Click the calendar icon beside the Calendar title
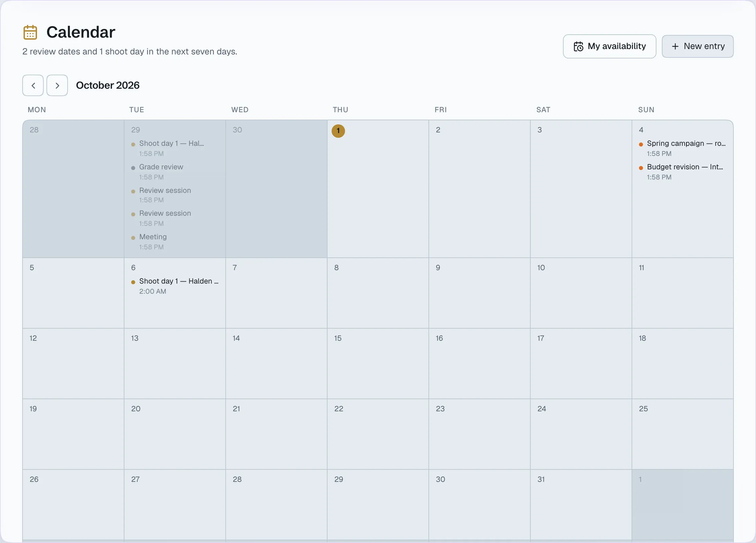 click(30, 32)
